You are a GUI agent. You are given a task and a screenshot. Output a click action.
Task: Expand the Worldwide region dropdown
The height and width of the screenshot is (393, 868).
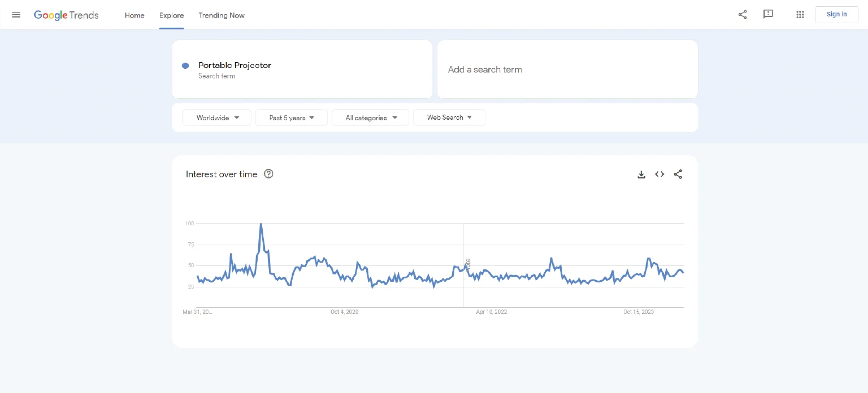point(217,118)
